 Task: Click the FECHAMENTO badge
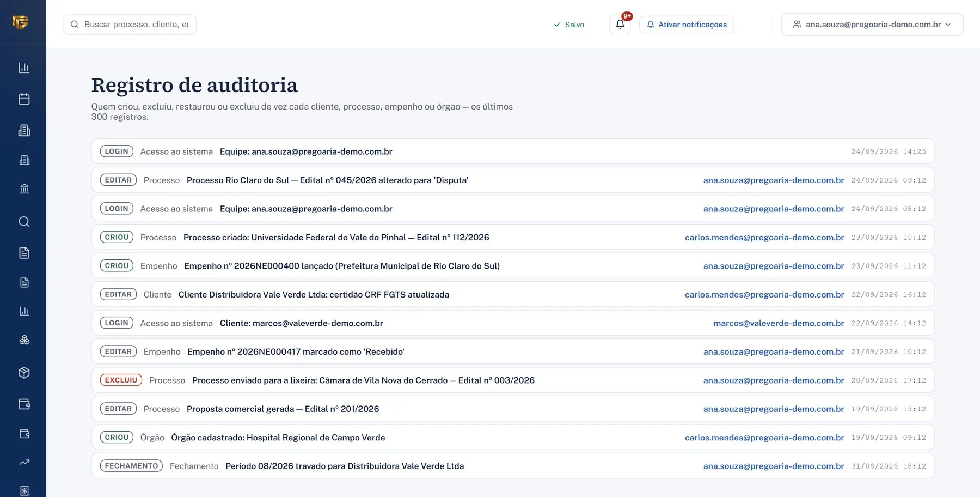coord(131,466)
